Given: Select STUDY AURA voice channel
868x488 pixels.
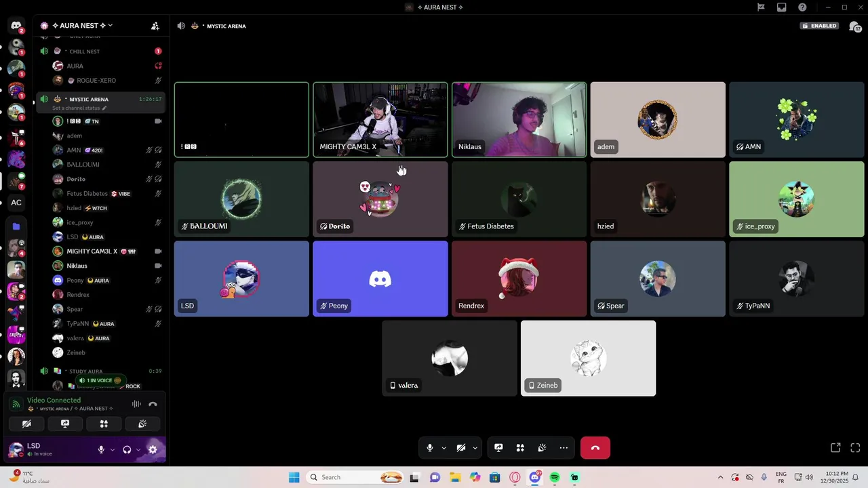Looking at the screenshot, I should [100, 371].
